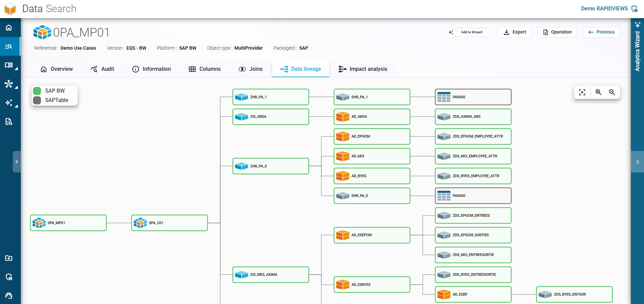Open the Impact analysis tab
Viewport: 644px width, 304px height.
[x=363, y=69]
